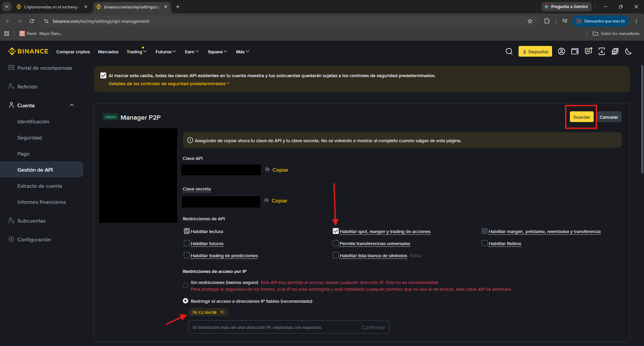The width and height of the screenshot is (644, 346).
Task: Click Confirmar in the IP field
Action: tap(373, 327)
